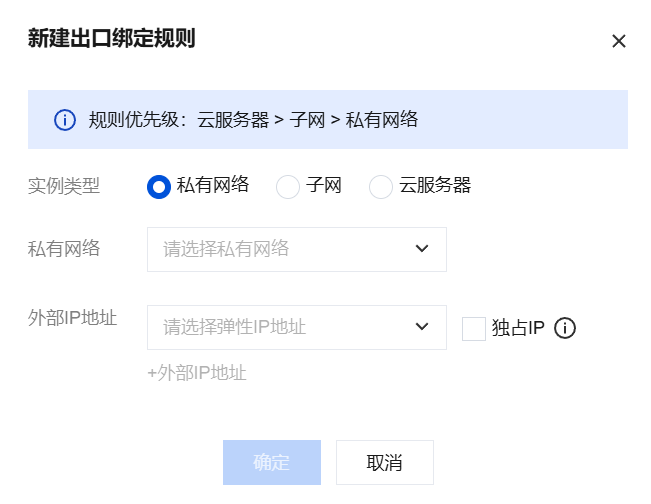Screen dimensions: 651x504
Task: Click the chevron arrow of 弹性IP selector
Action: [421, 327]
